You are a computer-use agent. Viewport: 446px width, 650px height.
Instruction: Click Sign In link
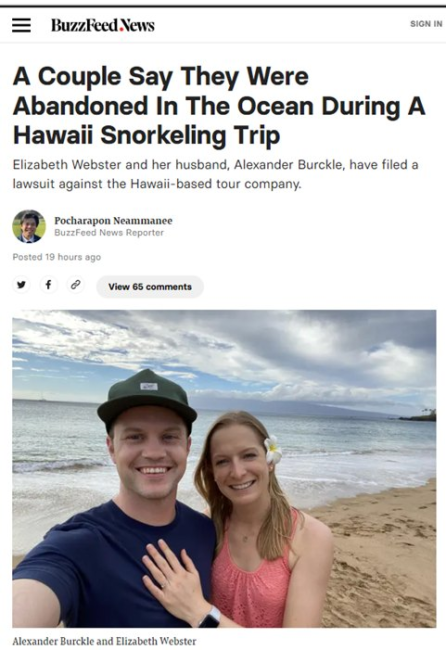pyautogui.click(x=426, y=24)
